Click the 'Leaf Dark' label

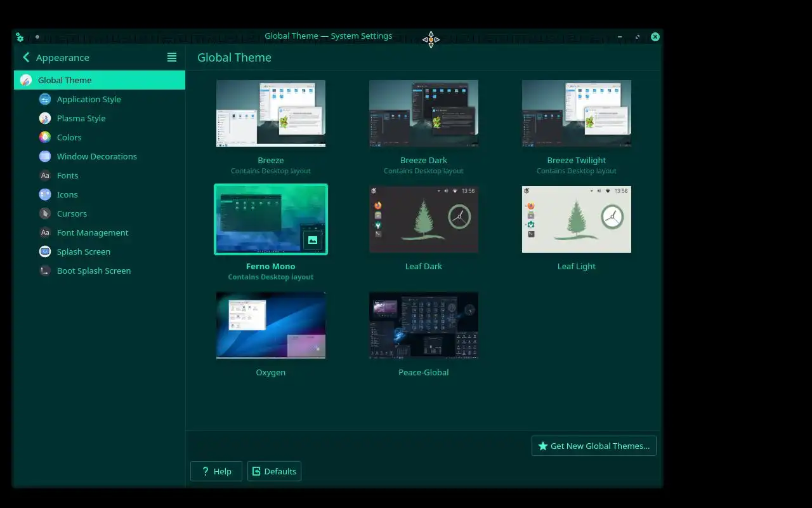[x=424, y=266]
